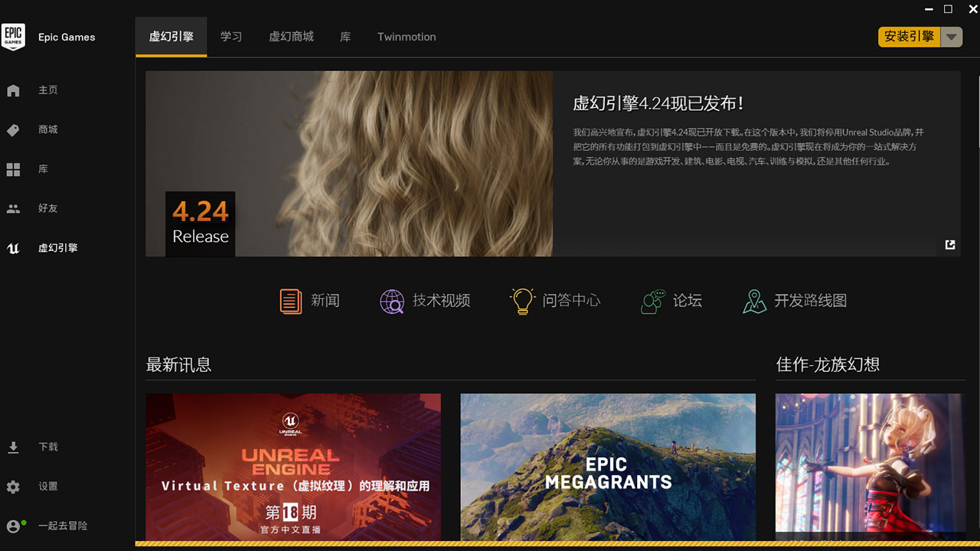This screenshot has width=980, height=551.
Task: Click the 开发路线图 map pin icon
Action: click(754, 301)
